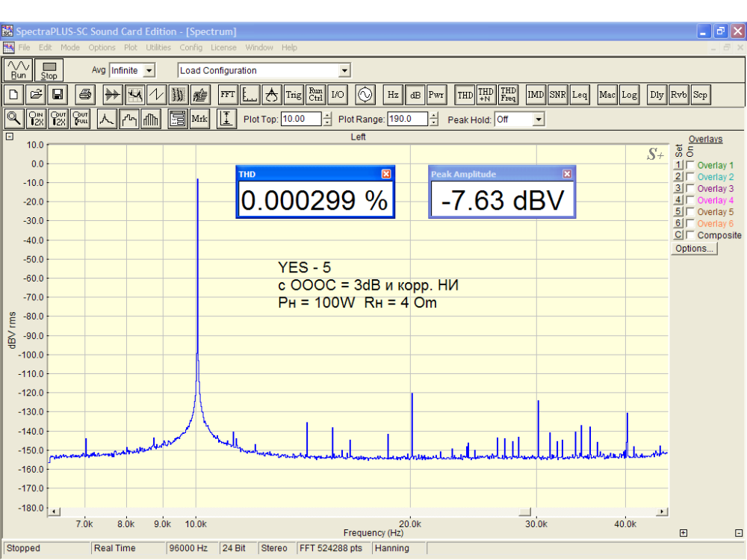
Task: Click the overlay Options... button
Action: [x=694, y=249]
